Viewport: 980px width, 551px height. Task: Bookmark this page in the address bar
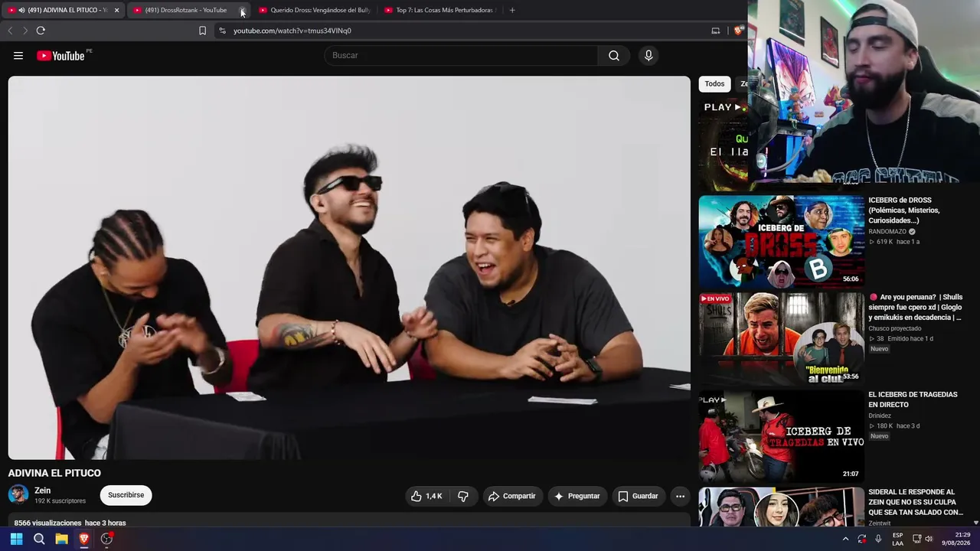click(202, 31)
